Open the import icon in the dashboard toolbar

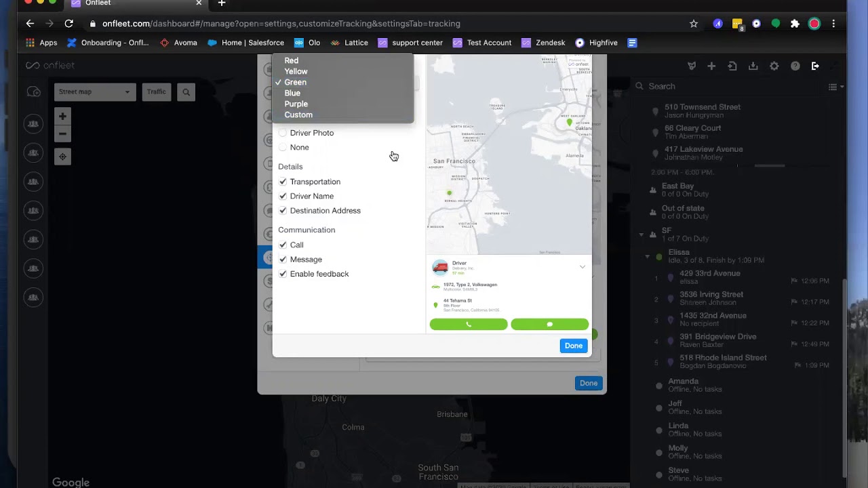pos(732,66)
